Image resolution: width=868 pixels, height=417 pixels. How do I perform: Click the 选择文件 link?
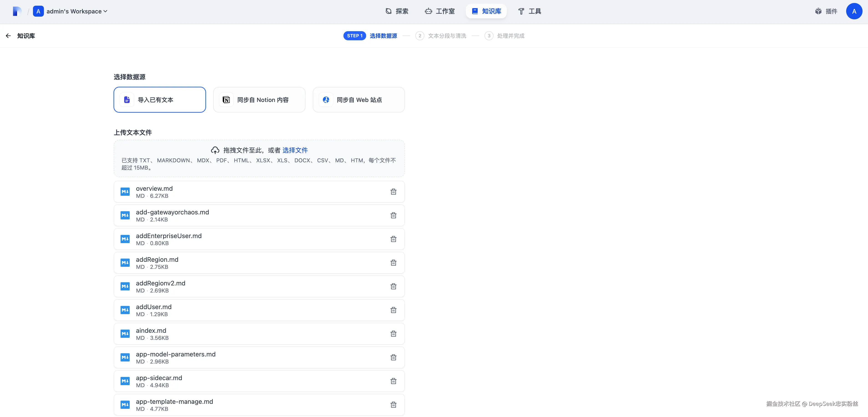pyautogui.click(x=295, y=150)
